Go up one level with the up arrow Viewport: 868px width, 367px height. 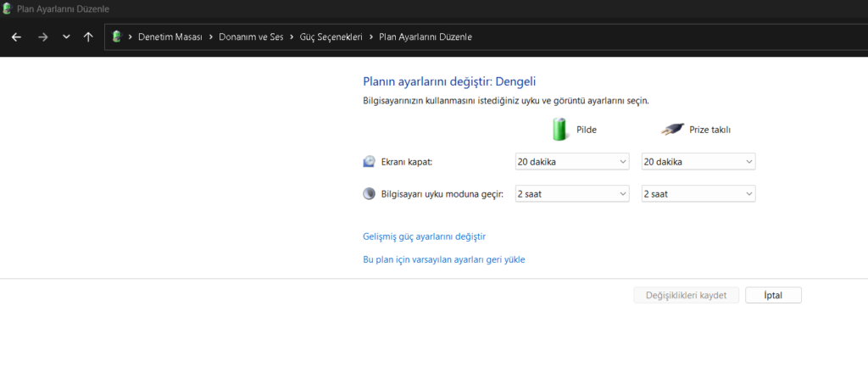(x=88, y=37)
